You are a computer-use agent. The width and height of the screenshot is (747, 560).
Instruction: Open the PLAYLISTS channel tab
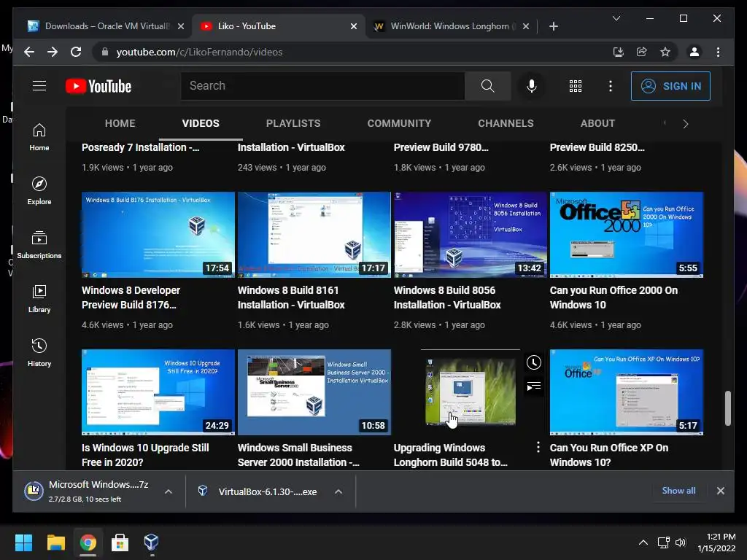tap(293, 123)
